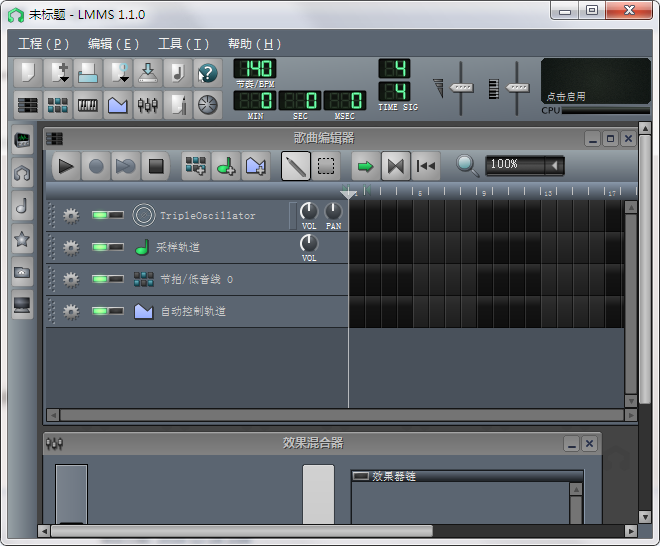Open the zoom 100% dropdown
Screen dimensions: 660x546
(x=553, y=165)
